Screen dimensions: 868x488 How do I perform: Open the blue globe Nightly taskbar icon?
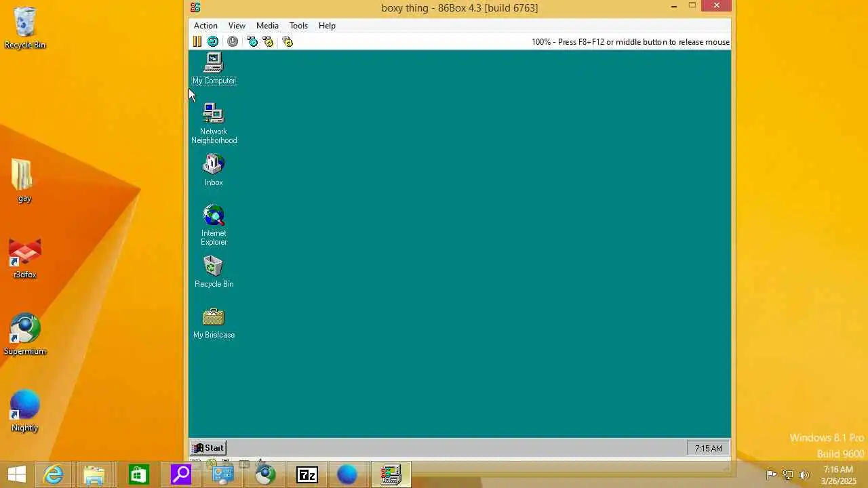347,474
